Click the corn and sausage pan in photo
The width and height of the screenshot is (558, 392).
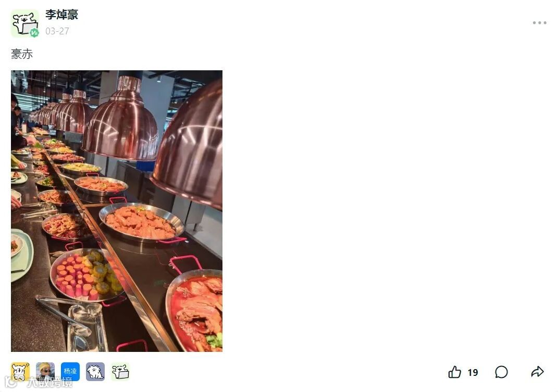pyautogui.click(x=87, y=275)
